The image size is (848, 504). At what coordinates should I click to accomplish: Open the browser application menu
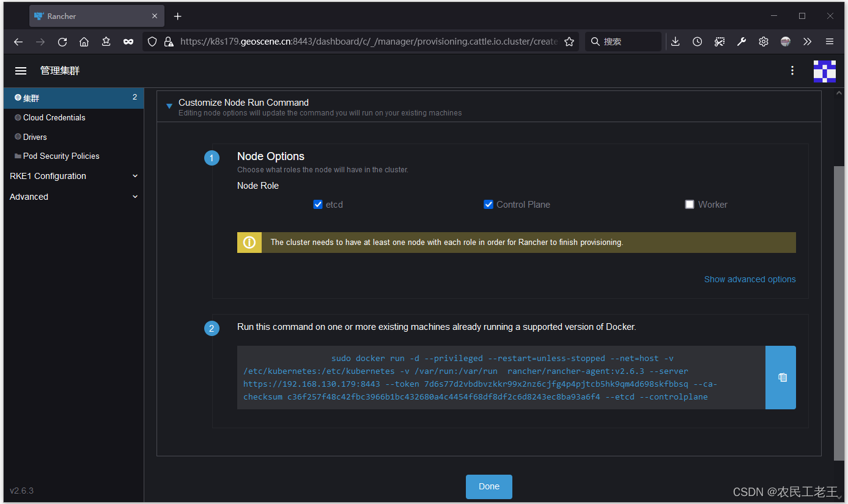(830, 42)
